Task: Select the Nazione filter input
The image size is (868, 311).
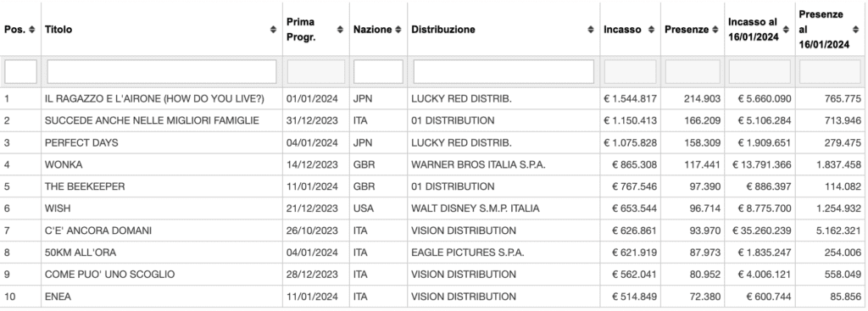Action: (378, 72)
